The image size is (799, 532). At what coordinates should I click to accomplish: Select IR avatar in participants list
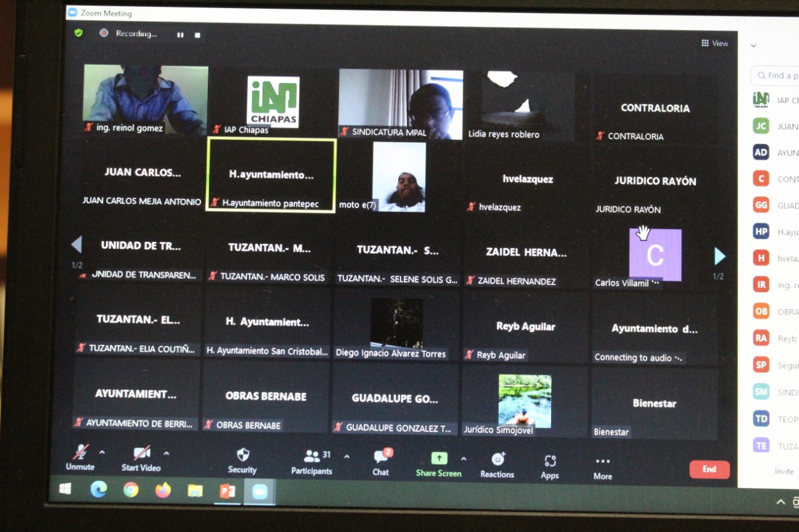click(760, 285)
